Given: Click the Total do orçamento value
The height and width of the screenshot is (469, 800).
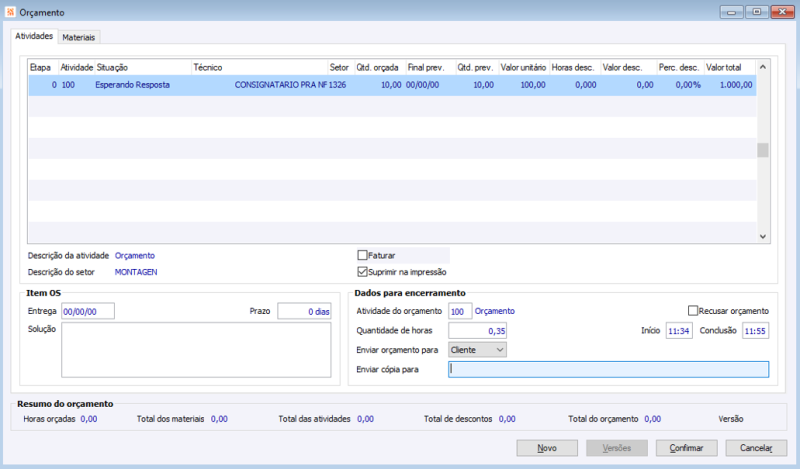Looking at the screenshot, I should 653,419.
